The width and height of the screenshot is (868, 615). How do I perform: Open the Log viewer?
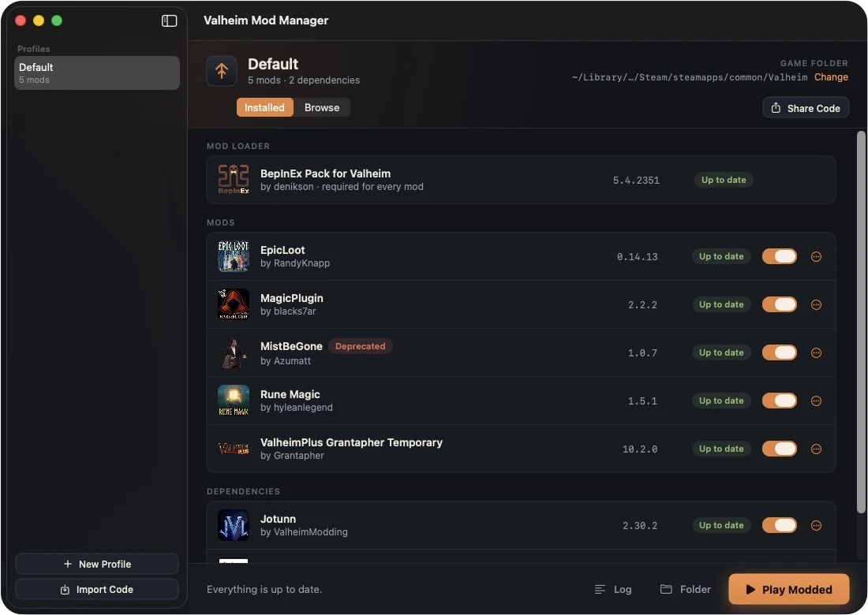(x=613, y=590)
